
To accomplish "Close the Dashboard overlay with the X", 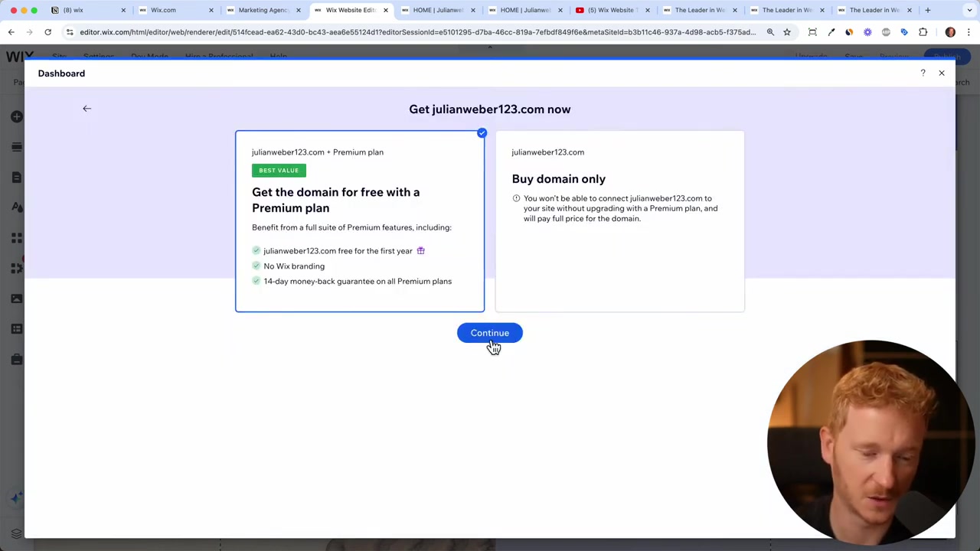I will [942, 73].
